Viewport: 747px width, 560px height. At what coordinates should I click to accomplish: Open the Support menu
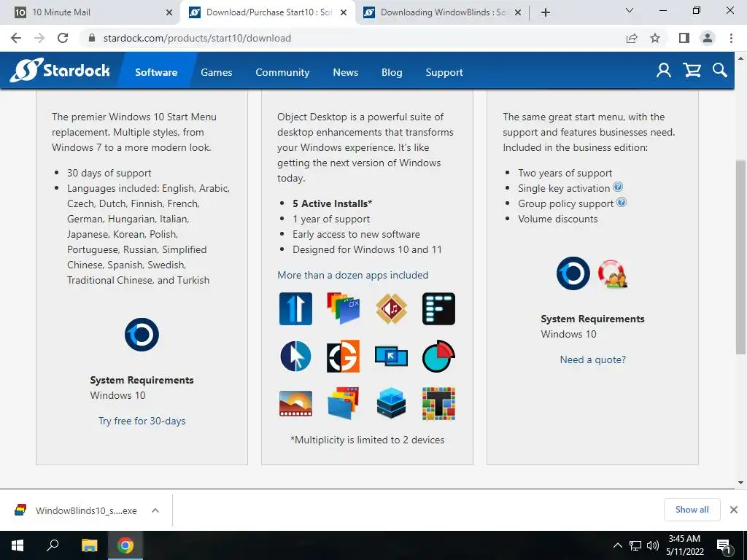point(444,72)
